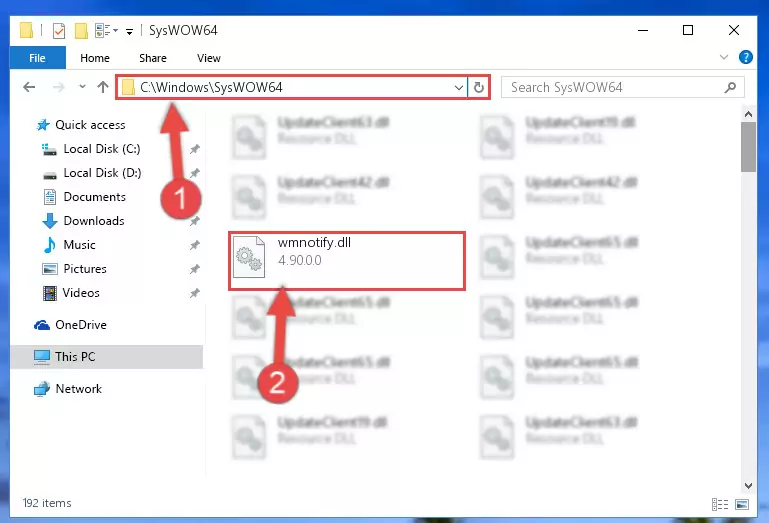Switch to the Share ribbon tab

[153, 58]
